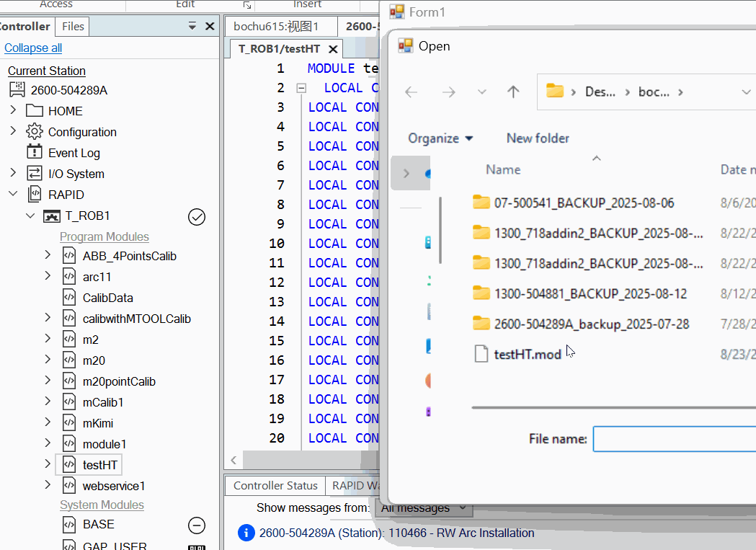
Task: Open address bar history dropdown
Action: tap(746, 92)
